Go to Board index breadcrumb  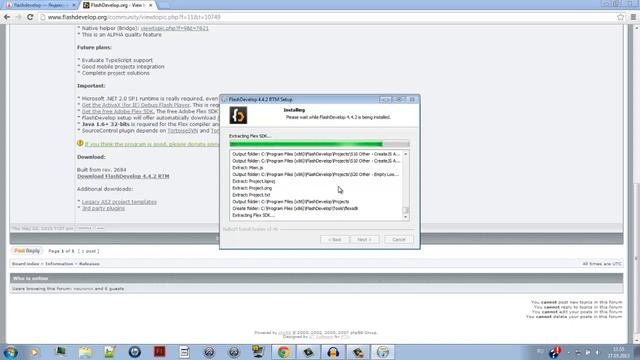click(x=25, y=264)
